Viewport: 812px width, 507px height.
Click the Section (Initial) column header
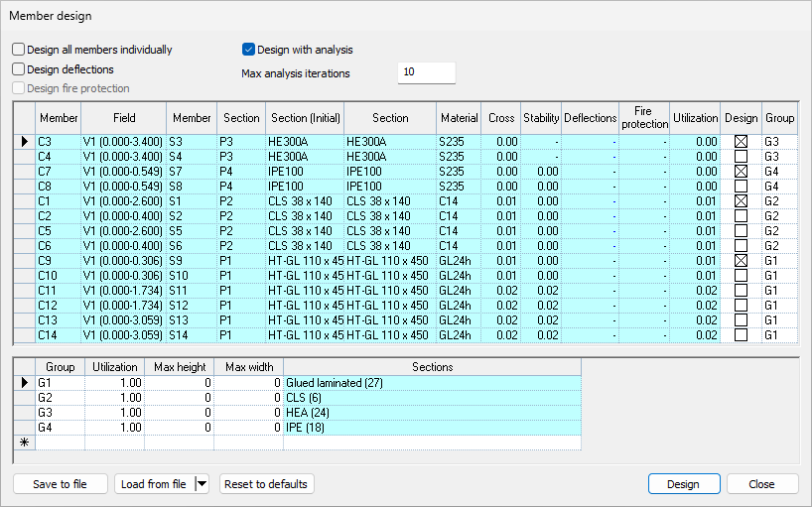(305, 118)
